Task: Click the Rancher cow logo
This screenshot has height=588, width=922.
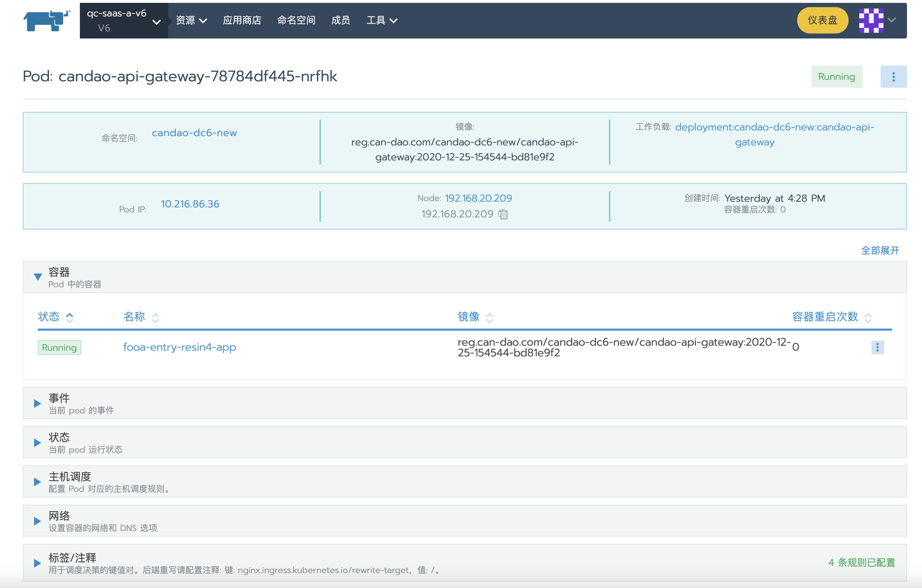Action: click(47, 21)
